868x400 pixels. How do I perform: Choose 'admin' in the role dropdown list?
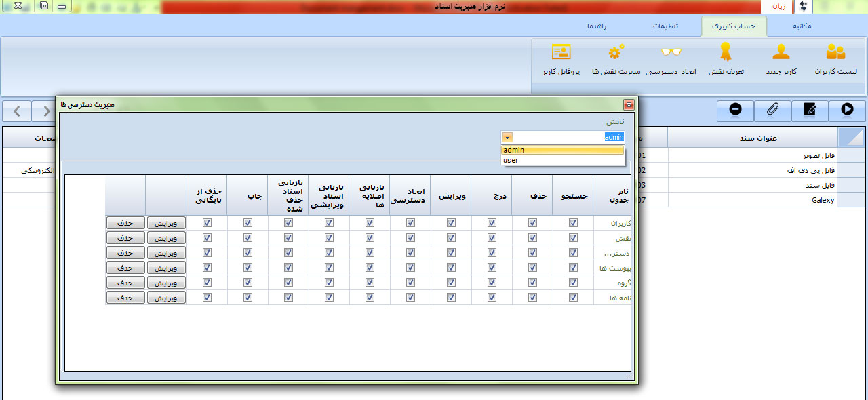(x=561, y=151)
